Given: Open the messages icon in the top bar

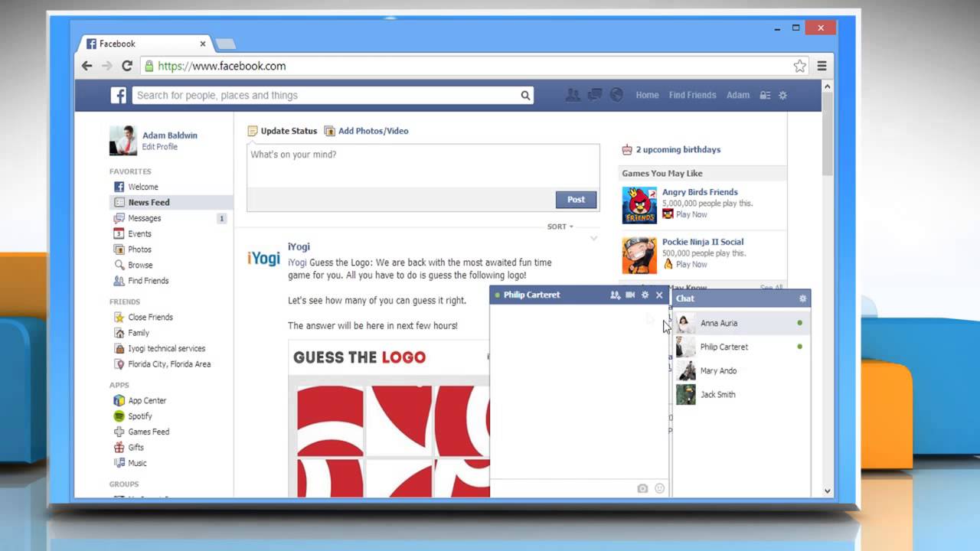Looking at the screenshot, I should [594, 95].
